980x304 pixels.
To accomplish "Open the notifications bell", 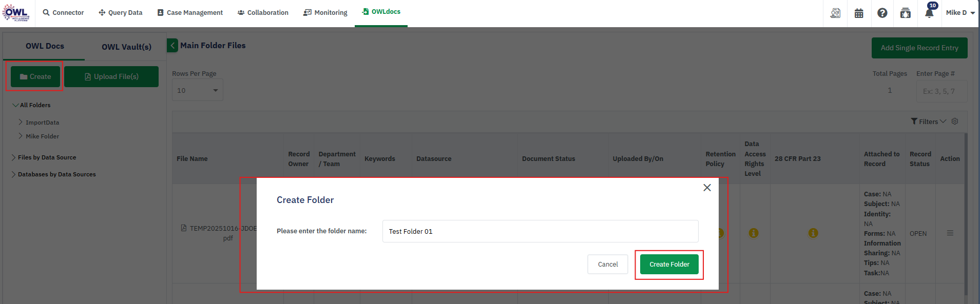I will pos(929,13).
